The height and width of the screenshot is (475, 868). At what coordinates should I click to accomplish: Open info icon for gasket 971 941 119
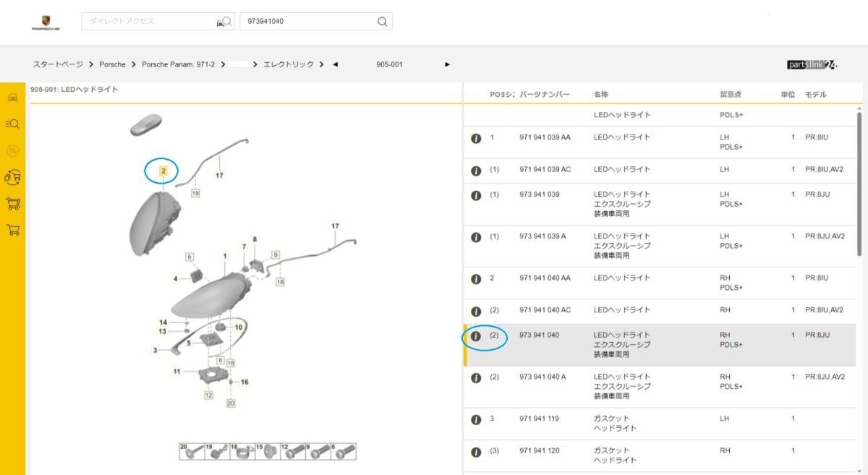475,418
